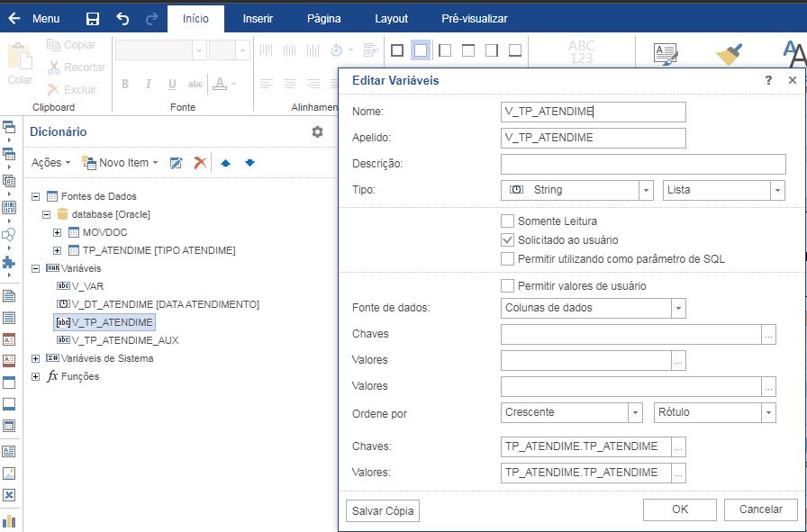Click the red X delete item icon in Dicionário
The height and width of the screenshot is (532, 807).
[200, 163]
